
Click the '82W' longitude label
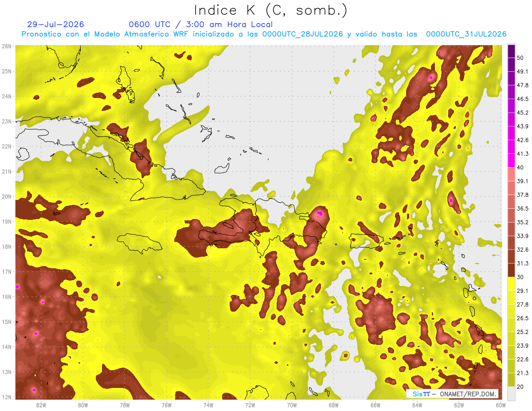coord(41,405)
